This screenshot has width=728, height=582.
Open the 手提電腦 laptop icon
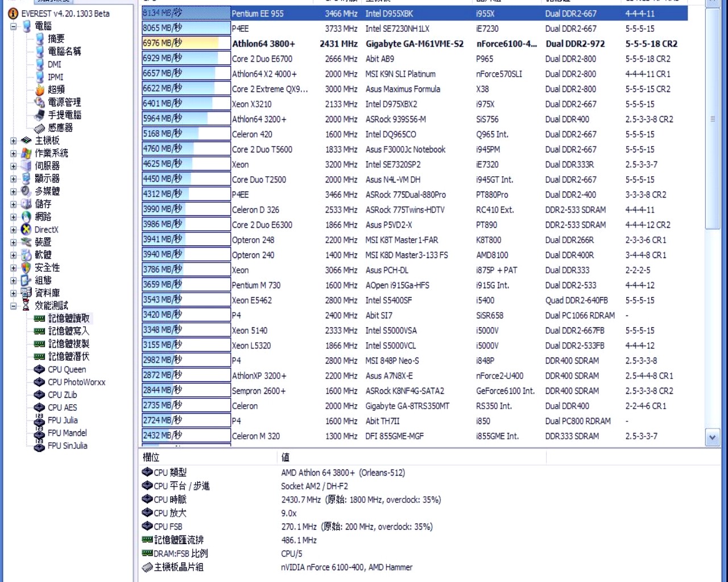pos(40,115)
